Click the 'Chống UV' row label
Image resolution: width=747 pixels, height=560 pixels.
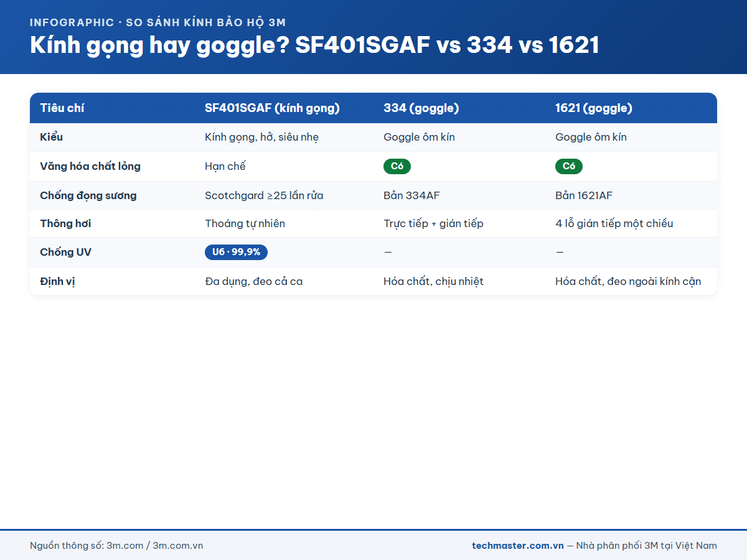65,252
